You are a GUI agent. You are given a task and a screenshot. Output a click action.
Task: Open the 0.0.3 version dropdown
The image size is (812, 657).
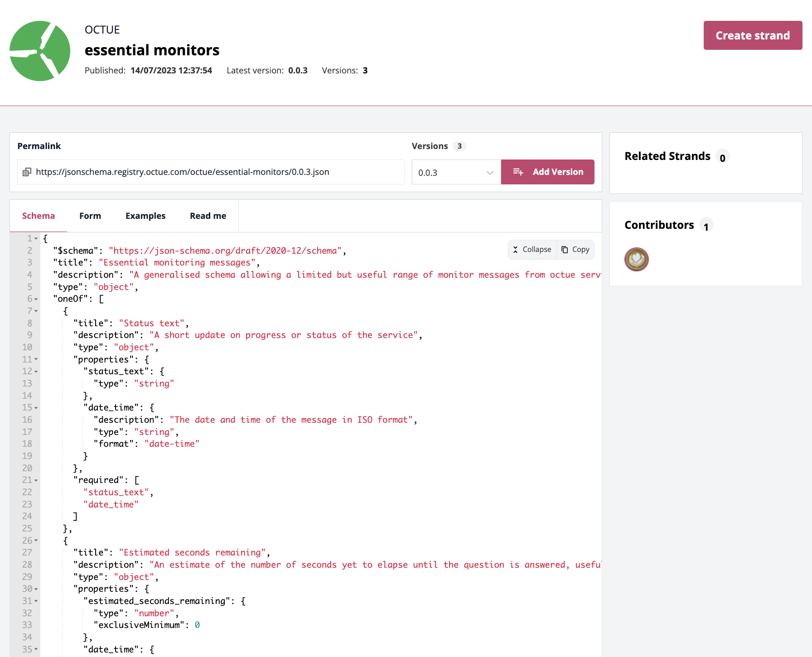coord(456,173)
